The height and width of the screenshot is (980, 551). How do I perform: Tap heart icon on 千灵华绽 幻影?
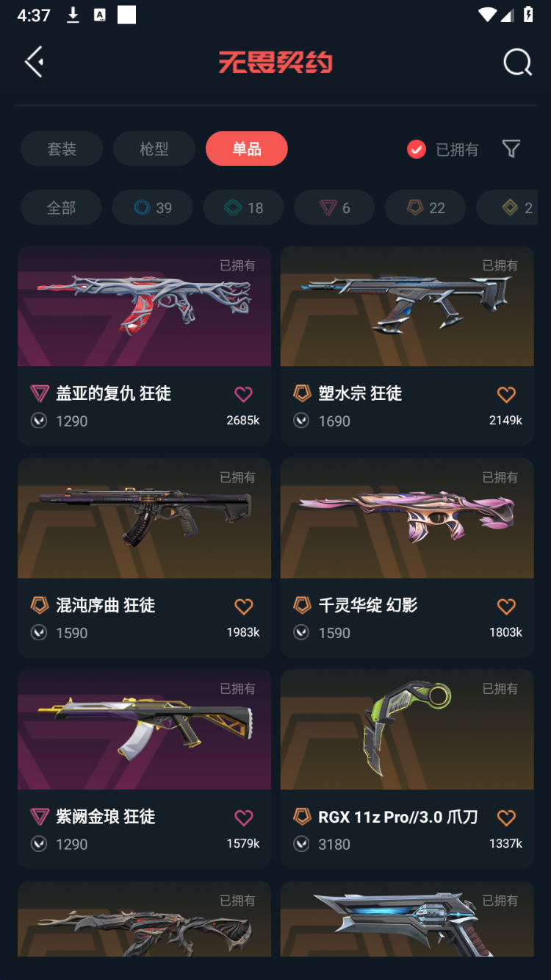click(x=506, y=606)
